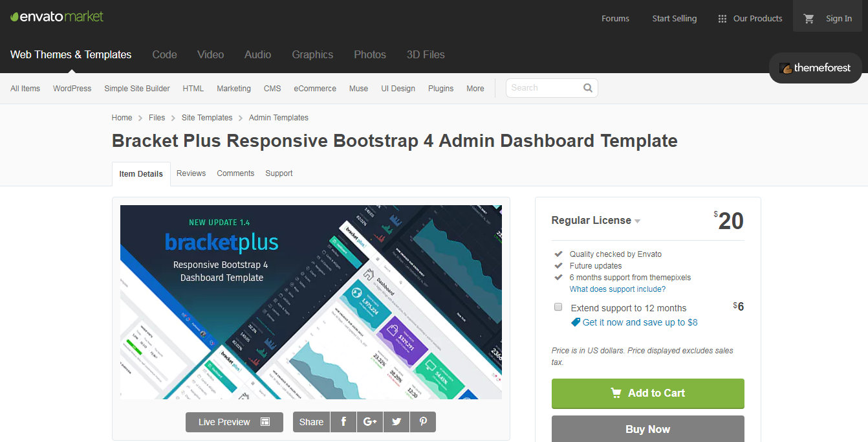Select Simple Site Builder category
The height and width of the screenshot is (442, 868).
[137, 89]
